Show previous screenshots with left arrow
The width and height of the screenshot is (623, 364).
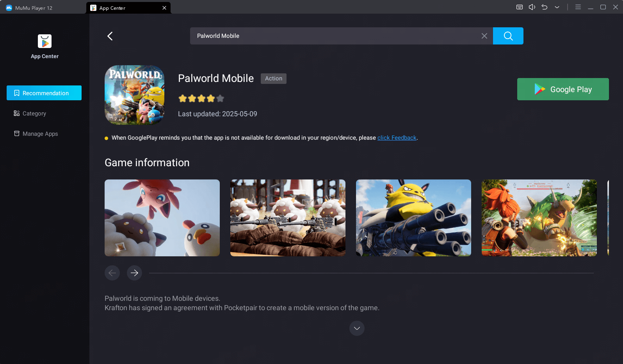point(112,273)
